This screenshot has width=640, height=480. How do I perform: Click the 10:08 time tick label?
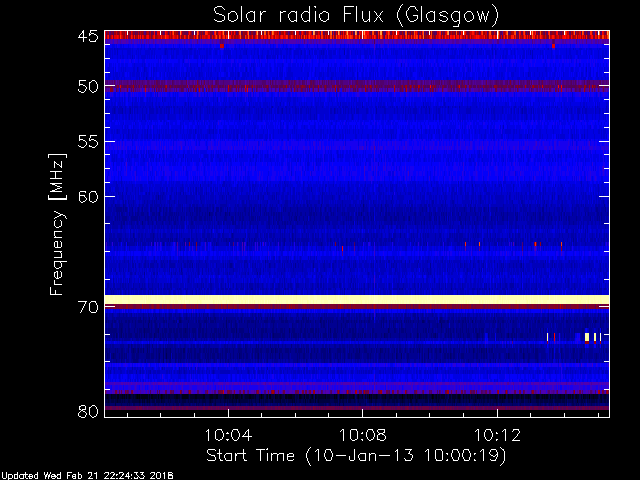point(363,435)
